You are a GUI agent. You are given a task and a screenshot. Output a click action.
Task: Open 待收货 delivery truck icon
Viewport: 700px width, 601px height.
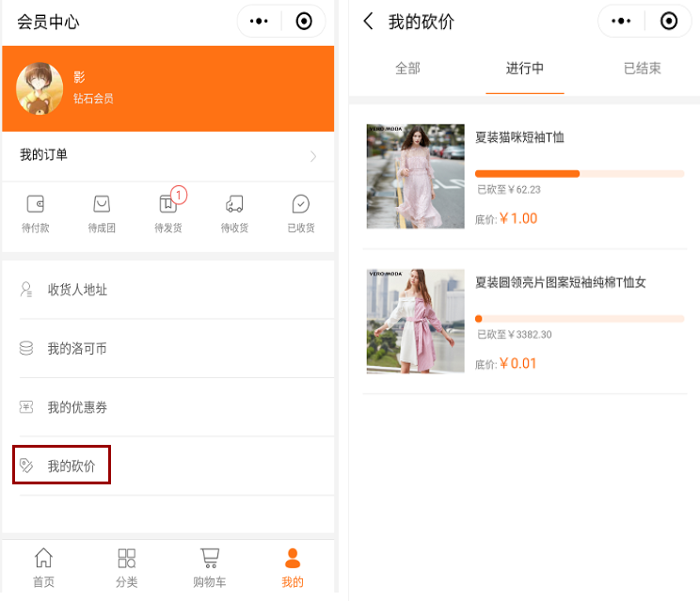[x=234, y=212]
